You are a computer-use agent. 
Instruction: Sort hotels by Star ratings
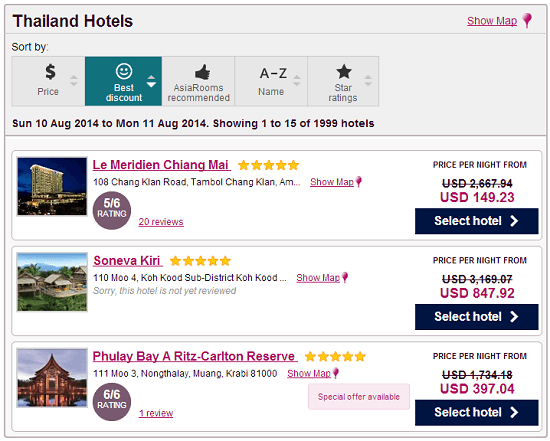click(343, 81)
